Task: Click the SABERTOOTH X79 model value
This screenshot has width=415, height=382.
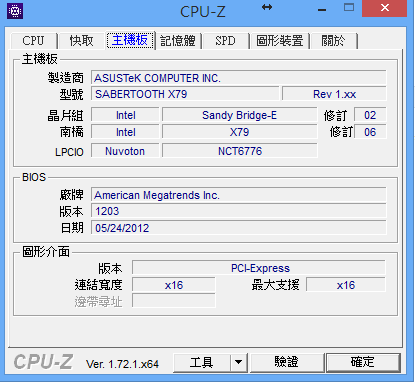Action: click(185, 94)
